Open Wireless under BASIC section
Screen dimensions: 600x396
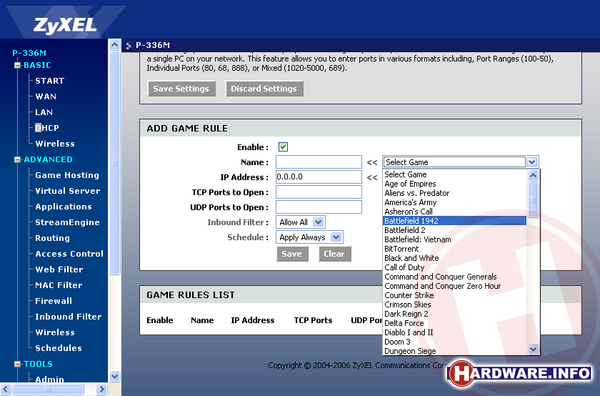[55, 143]
